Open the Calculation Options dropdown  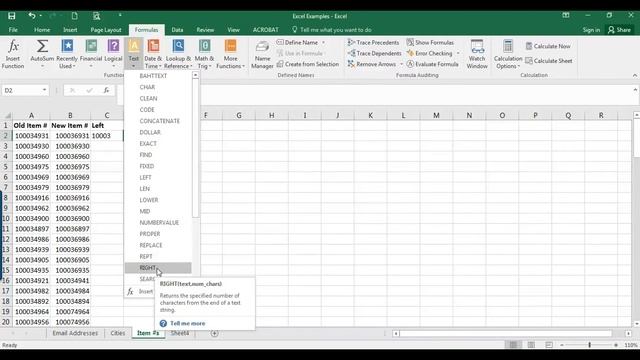click(x=507, y=54)
